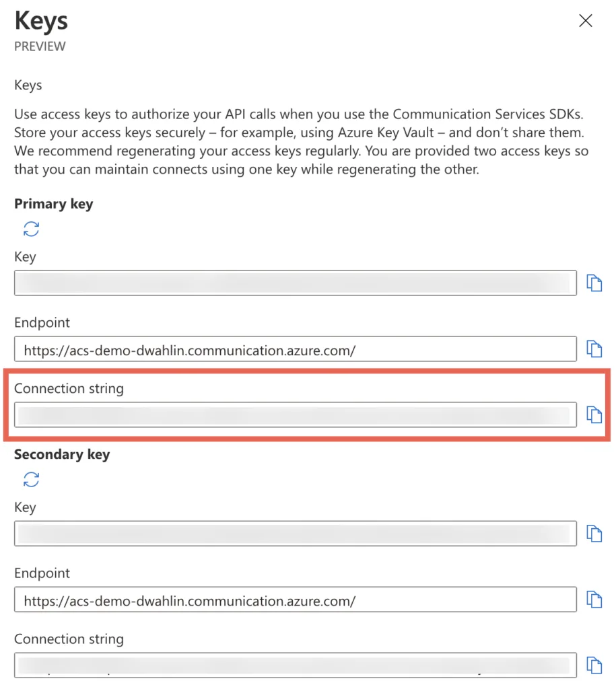Select the Secondary Endpoint URL field

click(x=295, y=600)
